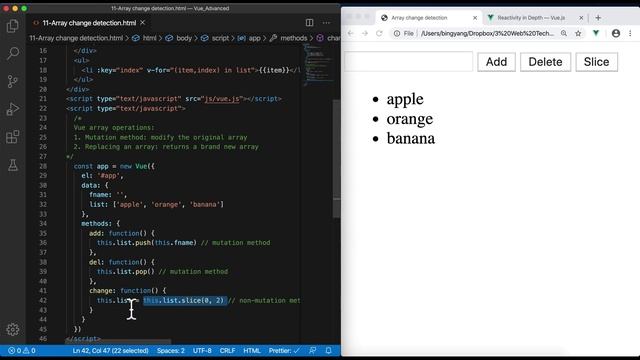The height and width of the screenshot is (360, 640).
Task: Select the script breadcrumb item
Action: [220, 38]
